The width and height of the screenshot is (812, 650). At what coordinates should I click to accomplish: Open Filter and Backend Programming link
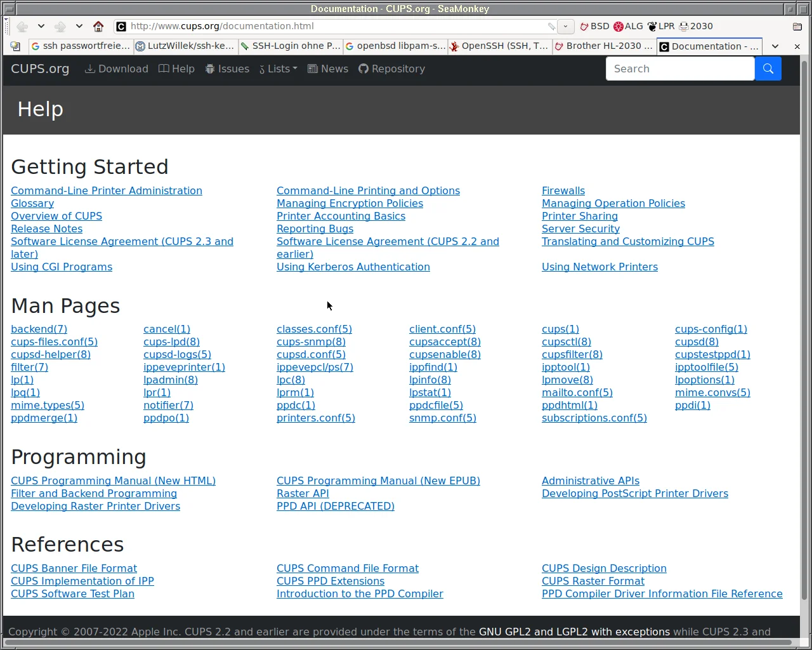pyautogui.click(x=94, y=493)
